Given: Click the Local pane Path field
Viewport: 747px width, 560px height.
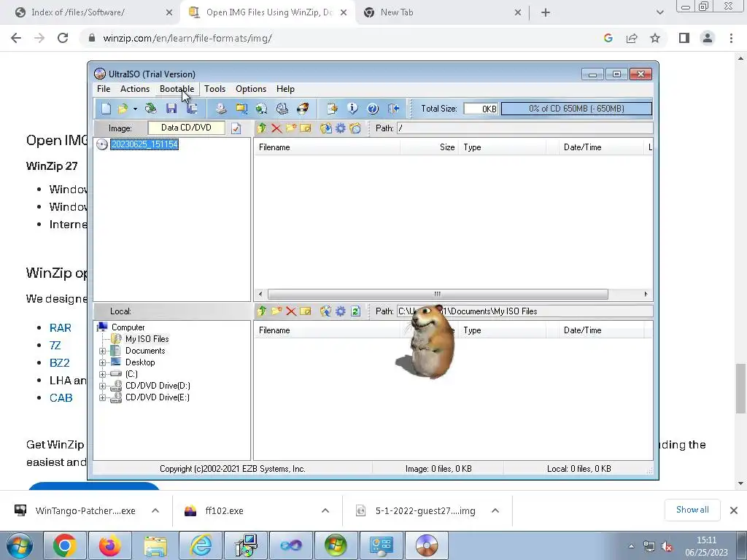Looking at the screenshot, I should 525,311.
